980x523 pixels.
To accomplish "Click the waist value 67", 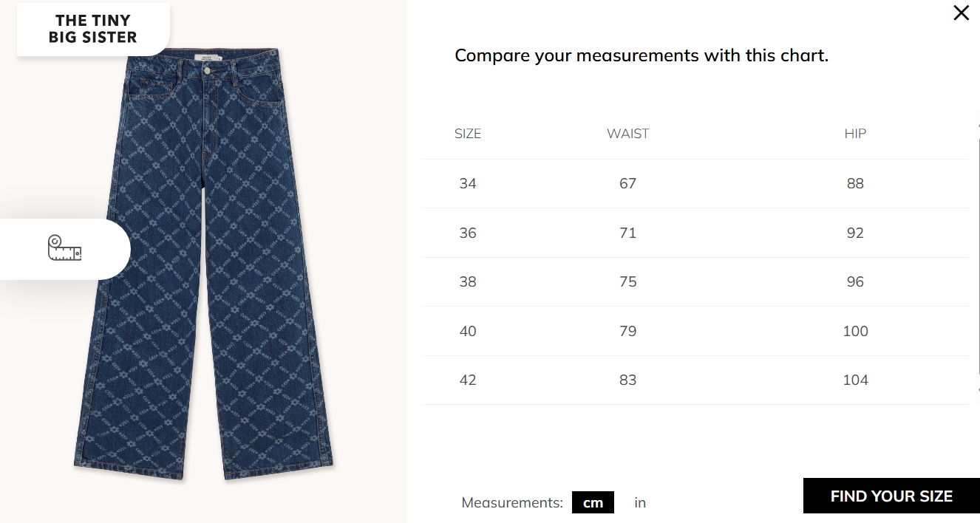I will pyautogui.click(x=627, y=183).
